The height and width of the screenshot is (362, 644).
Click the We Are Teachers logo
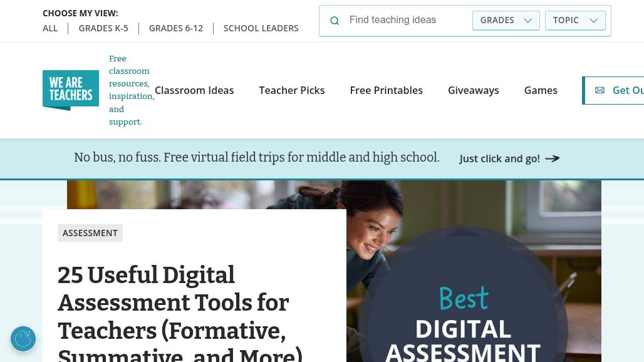point(71,90)
